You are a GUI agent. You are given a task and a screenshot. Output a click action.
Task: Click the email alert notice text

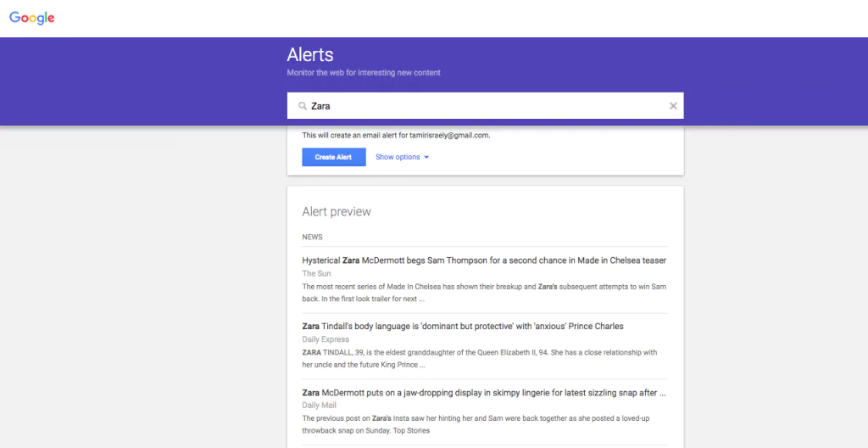click(397, 135)
